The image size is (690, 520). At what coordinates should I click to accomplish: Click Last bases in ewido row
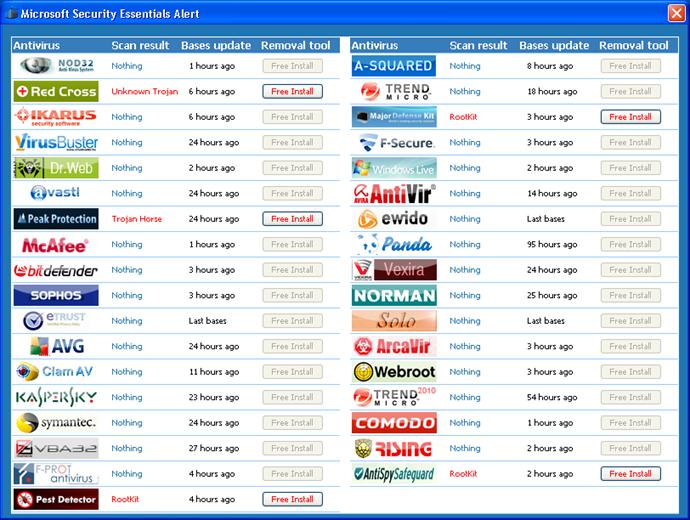click(x=546, y=219)
